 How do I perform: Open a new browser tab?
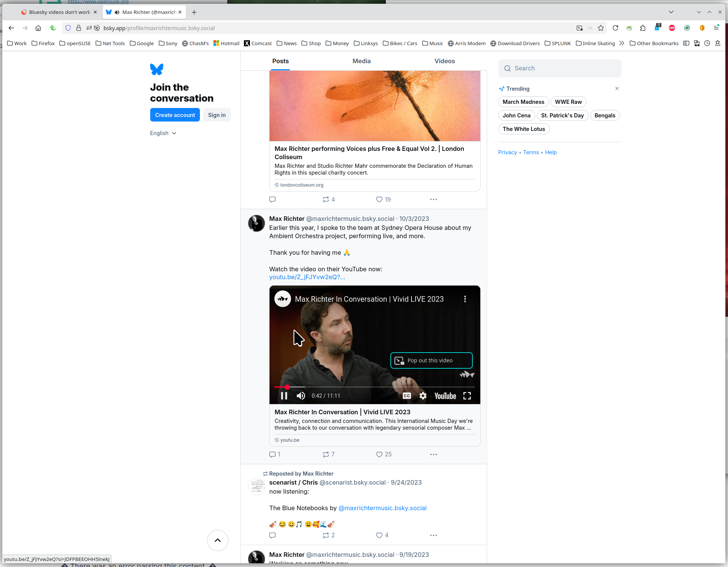pyautogui.click(x=194, y=12)
